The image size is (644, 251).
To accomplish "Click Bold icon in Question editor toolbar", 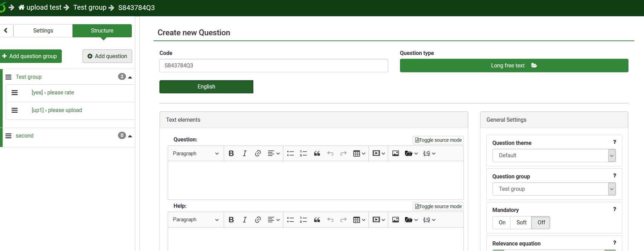I will [x=231, y=154].
